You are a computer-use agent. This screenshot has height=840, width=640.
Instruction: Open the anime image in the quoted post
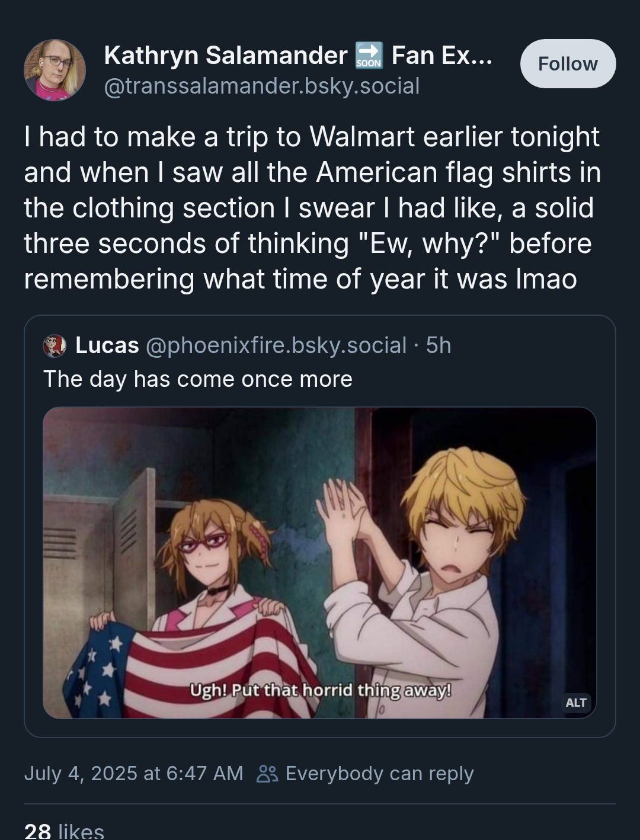[319, 563]
